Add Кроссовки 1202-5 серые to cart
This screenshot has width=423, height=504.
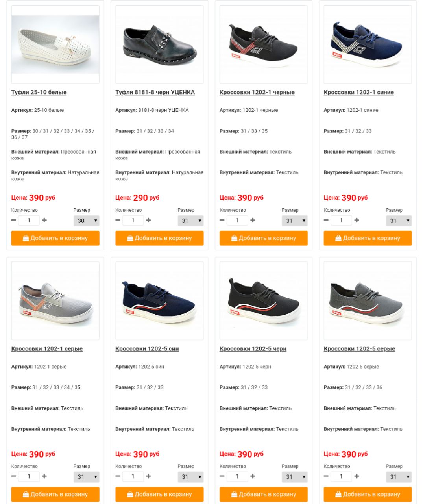tap(368, 495)
